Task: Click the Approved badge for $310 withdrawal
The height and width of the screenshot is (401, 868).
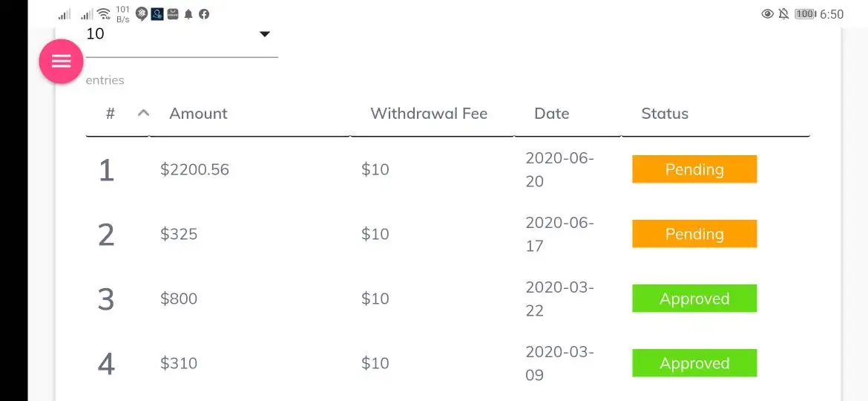Action: (x=694, y=363)
